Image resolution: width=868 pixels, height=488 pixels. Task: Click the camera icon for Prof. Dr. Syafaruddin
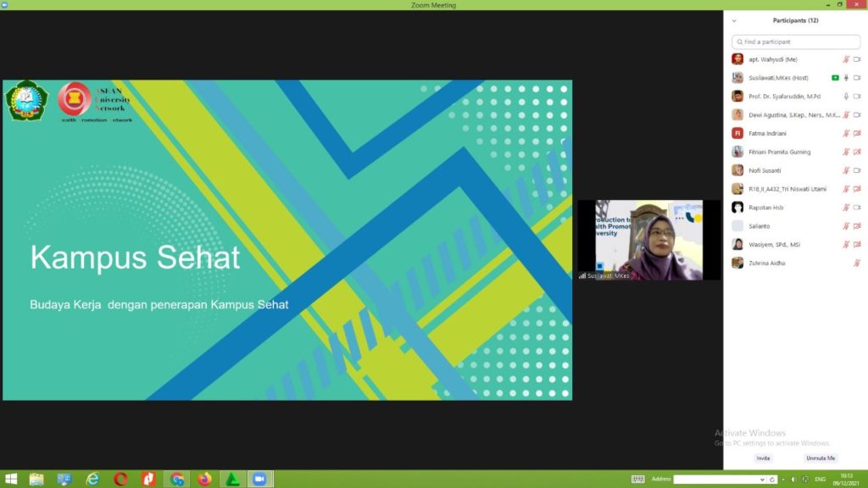point(857,97)
